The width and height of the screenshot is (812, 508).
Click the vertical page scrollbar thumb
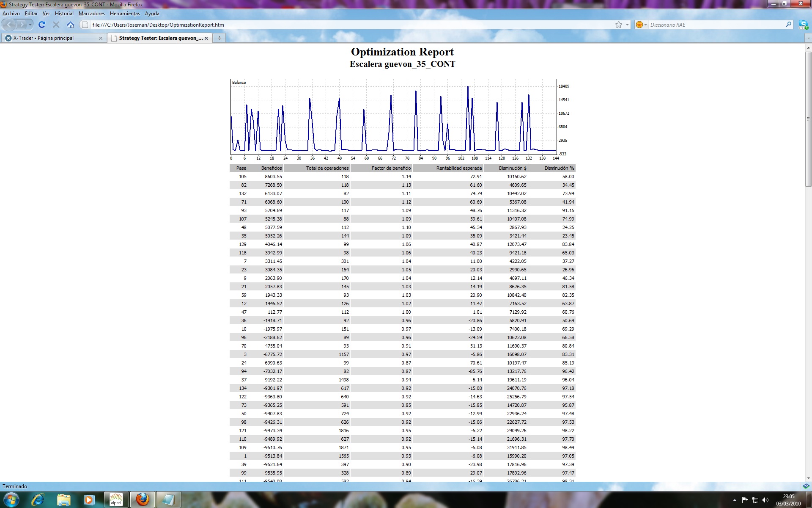[x=808, y=119]
